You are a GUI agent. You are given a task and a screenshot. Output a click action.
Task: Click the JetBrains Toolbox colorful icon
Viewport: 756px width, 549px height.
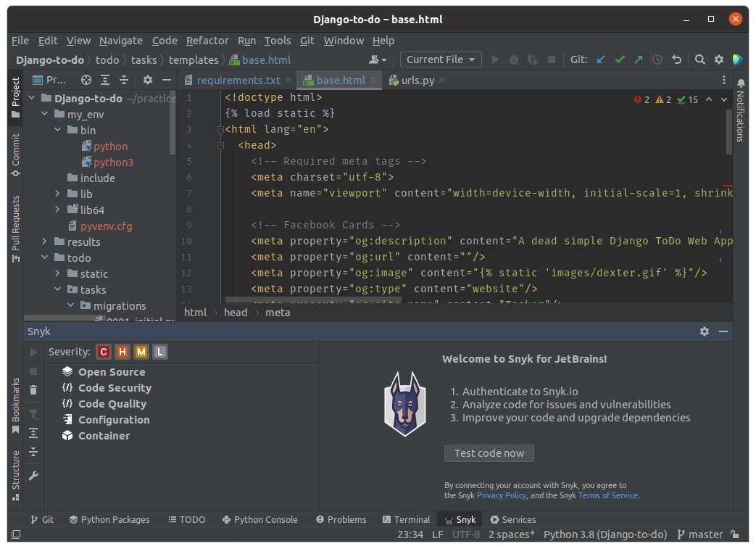738,59
